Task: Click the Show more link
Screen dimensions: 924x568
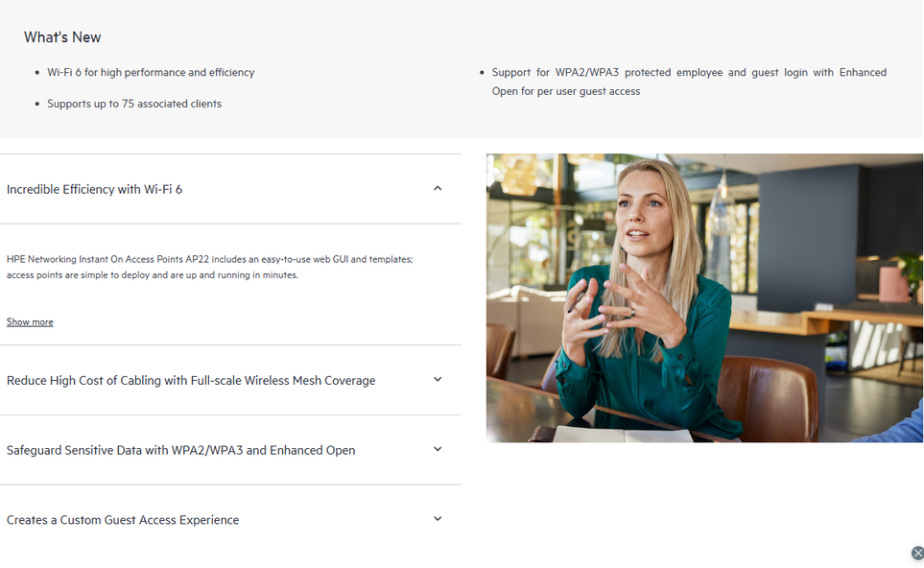Action: pos(30,321)
